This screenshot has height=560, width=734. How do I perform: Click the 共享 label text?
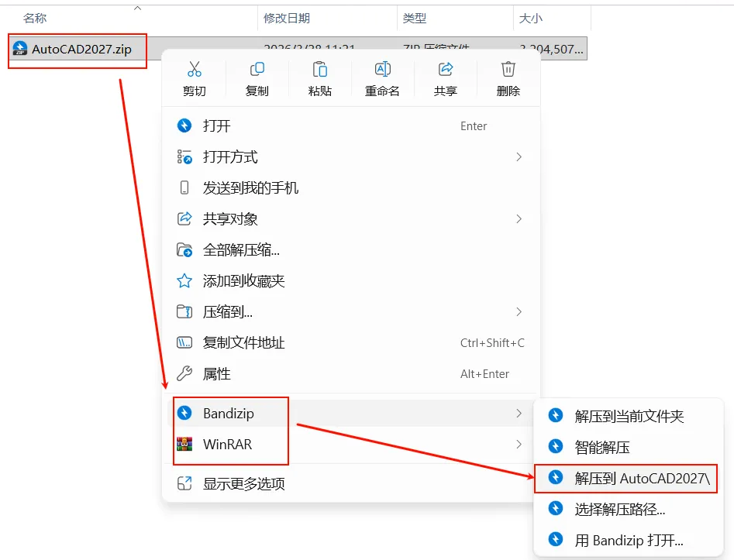445,91
